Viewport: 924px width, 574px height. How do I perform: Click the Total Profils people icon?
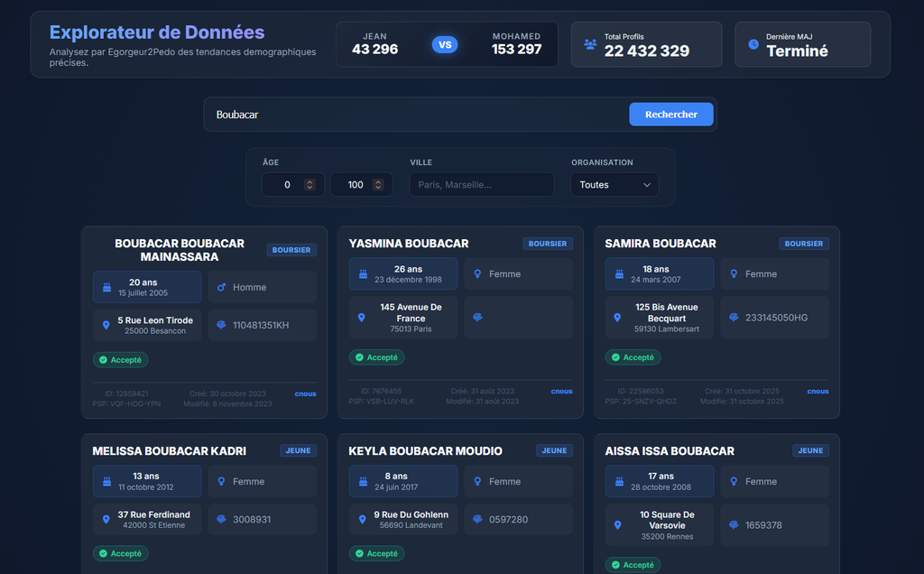pyautogui.click(x=590, y=44)
